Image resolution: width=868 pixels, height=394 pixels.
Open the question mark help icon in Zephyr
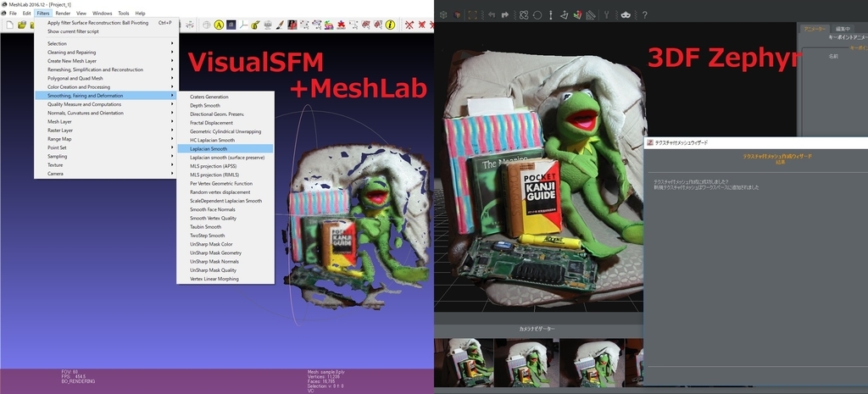[644, 15]
